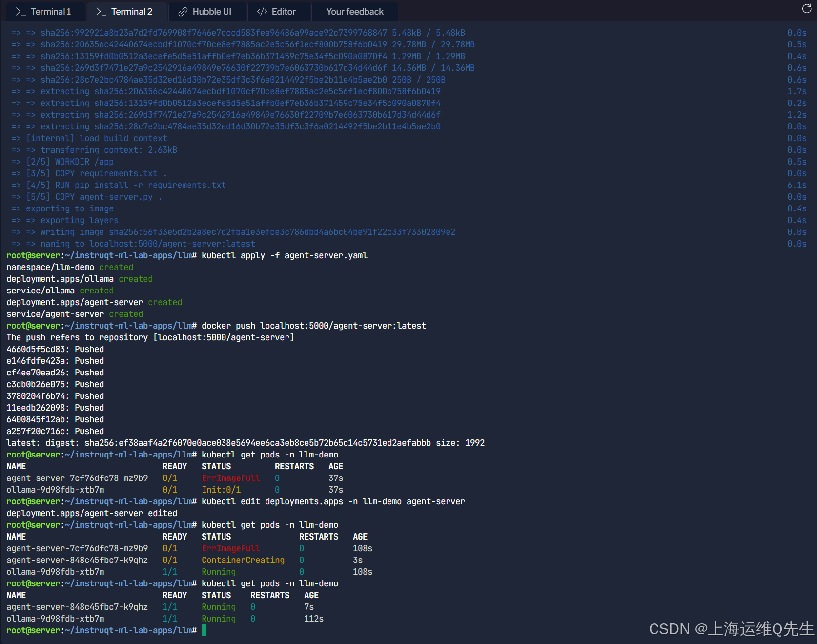Viewport: 817px width, 644px height.
Task: Click the ErrImagePull status aged 108s
Action: click(231, 548)
